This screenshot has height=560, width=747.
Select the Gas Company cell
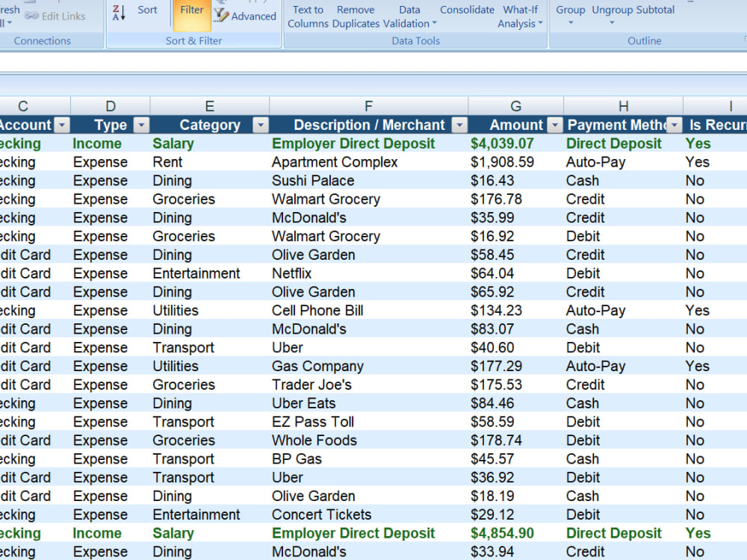(x=369, y=366)
